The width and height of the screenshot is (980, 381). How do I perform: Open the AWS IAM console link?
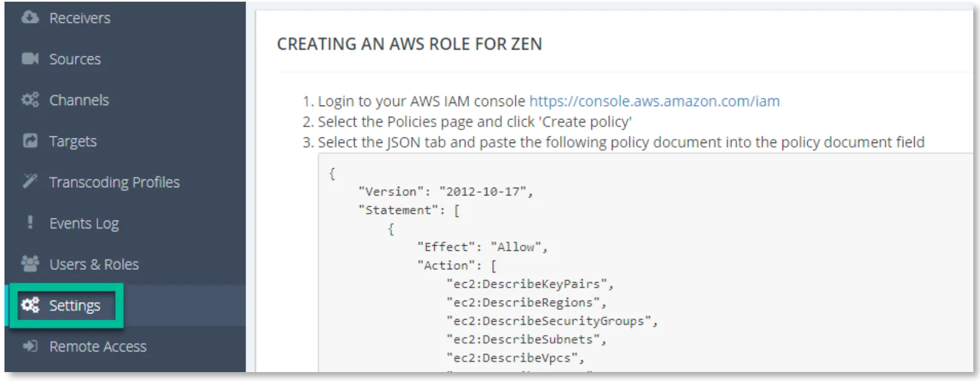click(654, 101)
